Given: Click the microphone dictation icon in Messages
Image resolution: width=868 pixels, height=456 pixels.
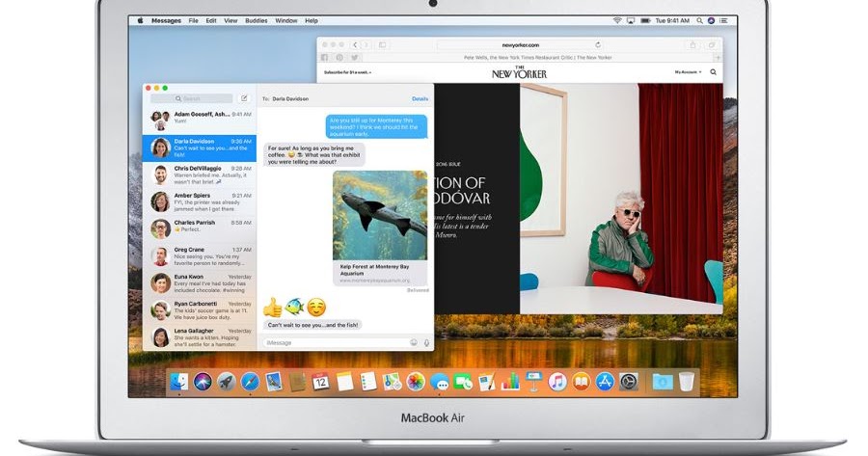Looking at the screenshot, I should 427,342.
